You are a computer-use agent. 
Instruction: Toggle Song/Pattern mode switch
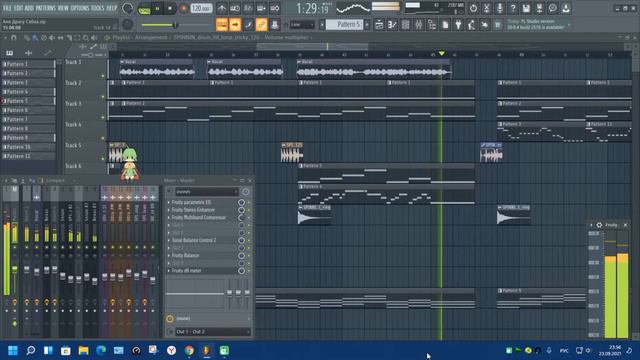[x=144, y=9]
